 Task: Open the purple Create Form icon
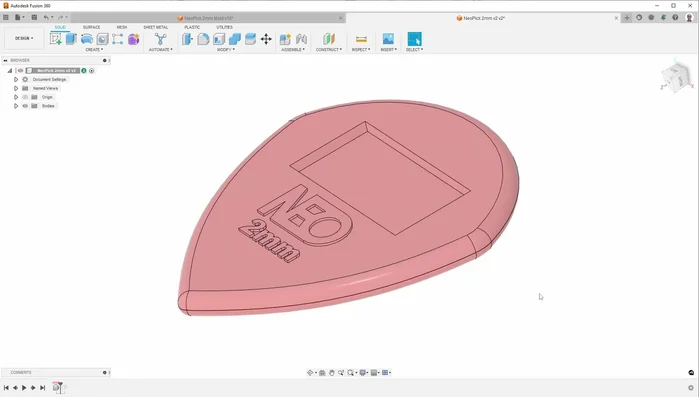(x=133, y=39)
